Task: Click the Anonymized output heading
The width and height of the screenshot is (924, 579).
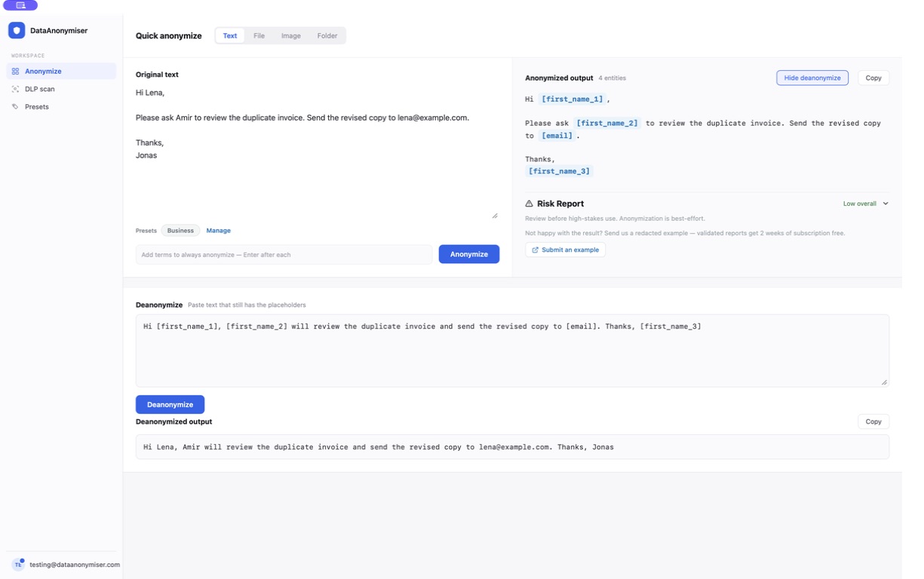Action: click(559, 78)
